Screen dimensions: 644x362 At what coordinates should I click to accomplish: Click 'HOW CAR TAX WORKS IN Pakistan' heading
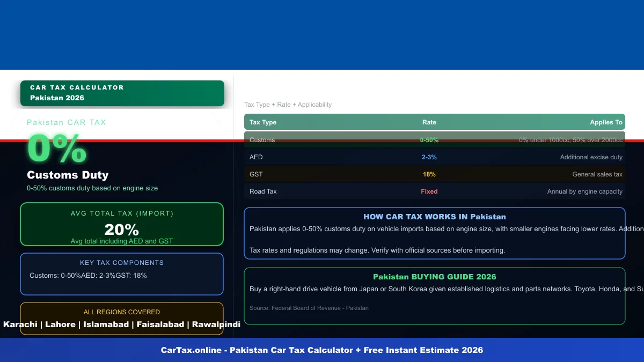click(435, 217)
